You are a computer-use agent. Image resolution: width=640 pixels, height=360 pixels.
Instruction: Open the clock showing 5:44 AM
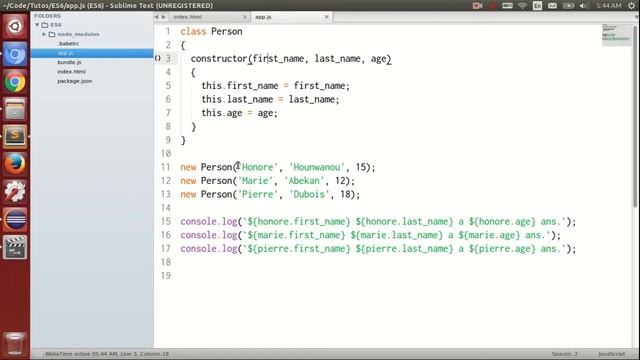pos(609,6)
